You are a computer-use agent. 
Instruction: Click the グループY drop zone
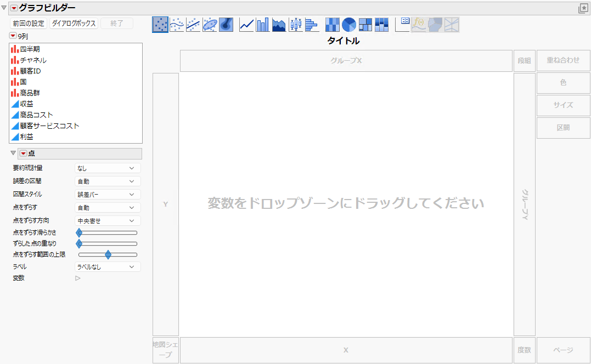(x=524, y=204)
